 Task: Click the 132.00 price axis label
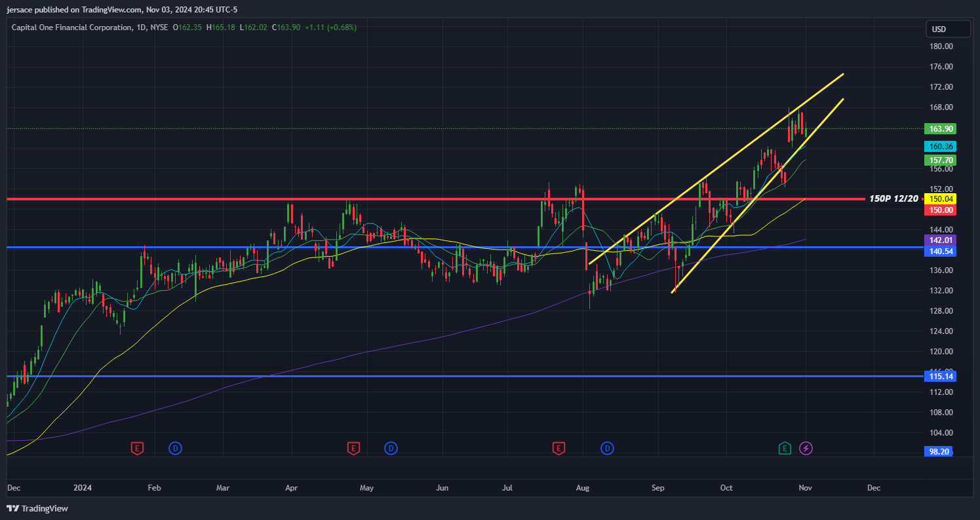[x=940, y=291]
